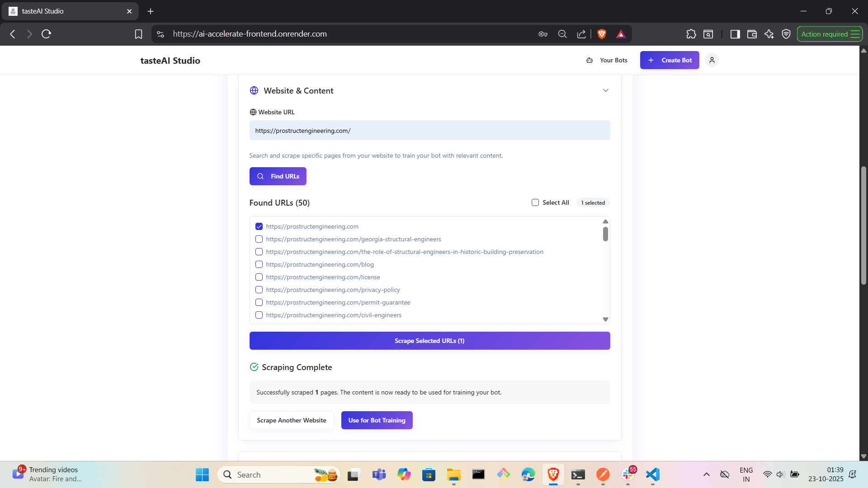Show hidden system tray icons chevron
Image resolution: width=868 pixels, height=488 pixels.
pos(706,474)
